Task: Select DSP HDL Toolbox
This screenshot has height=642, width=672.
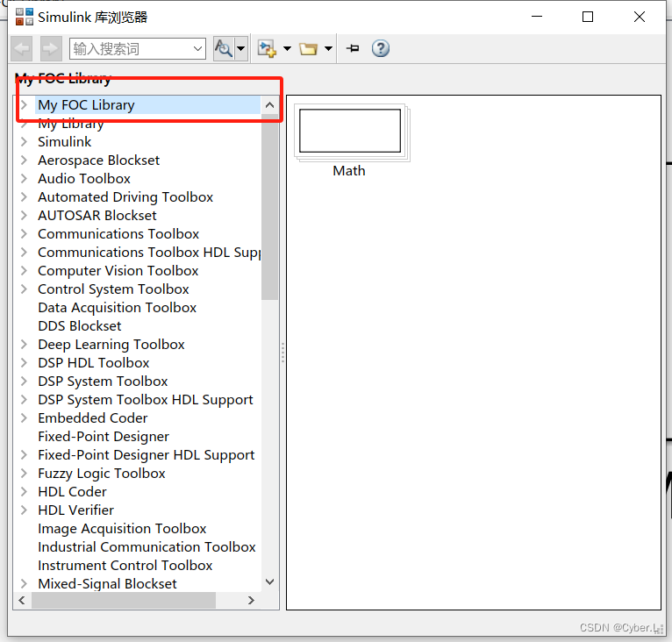Action: (93, 363)
